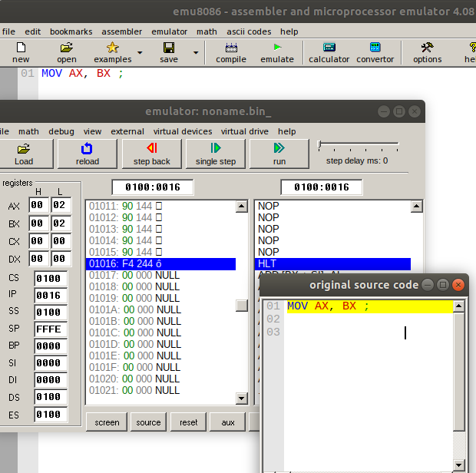Open the examples toolbar icon

[x=112, y=48]
